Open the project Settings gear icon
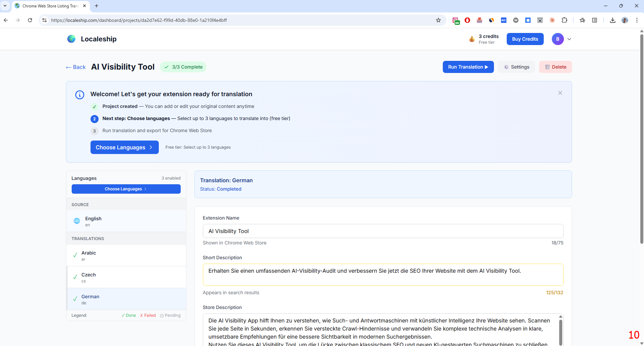The image size is (644, 346). pos(506,67)
